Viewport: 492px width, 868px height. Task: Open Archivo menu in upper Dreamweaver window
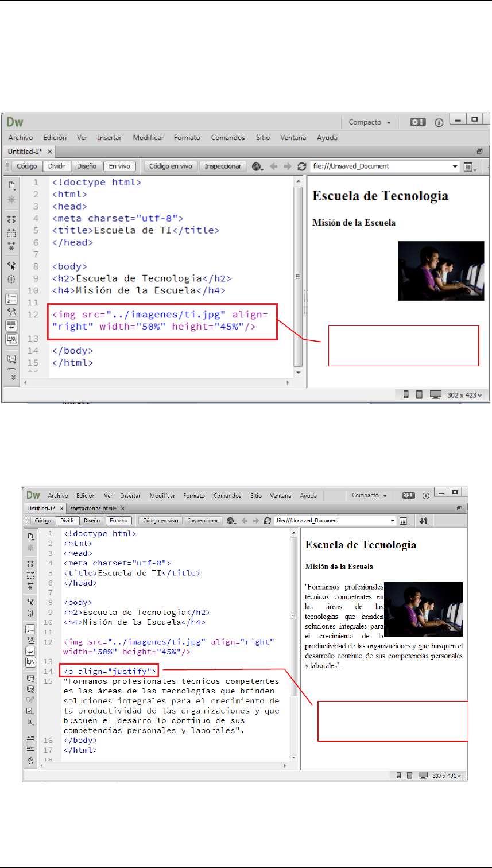point(21,138)
